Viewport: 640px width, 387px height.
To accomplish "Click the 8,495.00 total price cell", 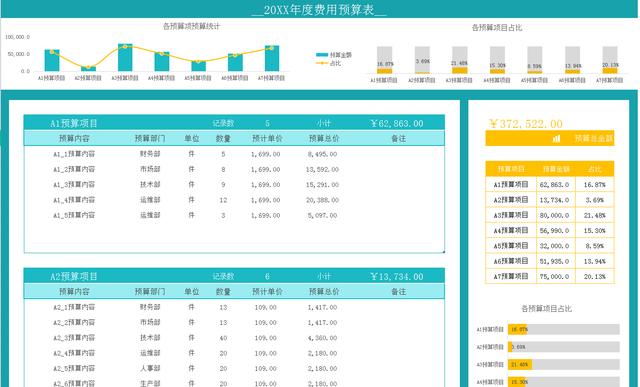I will 322,154.
